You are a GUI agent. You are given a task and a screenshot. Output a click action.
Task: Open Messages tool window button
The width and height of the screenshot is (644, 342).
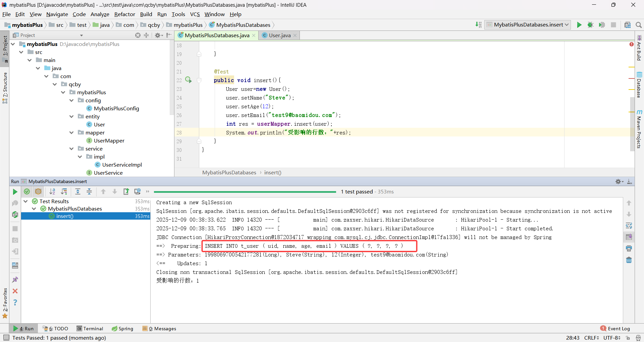159,329
